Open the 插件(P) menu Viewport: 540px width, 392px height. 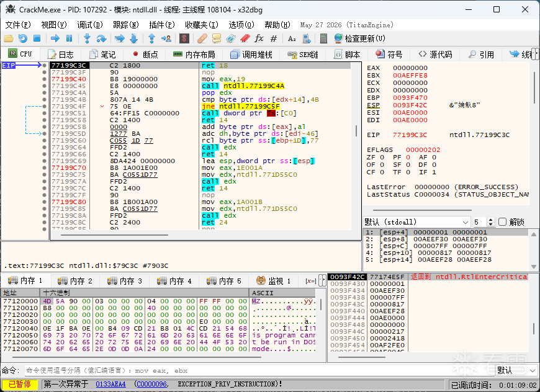(x=162, y=25)
